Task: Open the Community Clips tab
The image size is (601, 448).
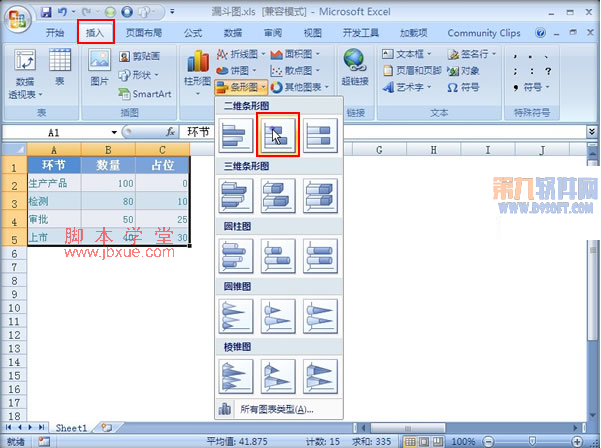Action: tap(484, 33)
